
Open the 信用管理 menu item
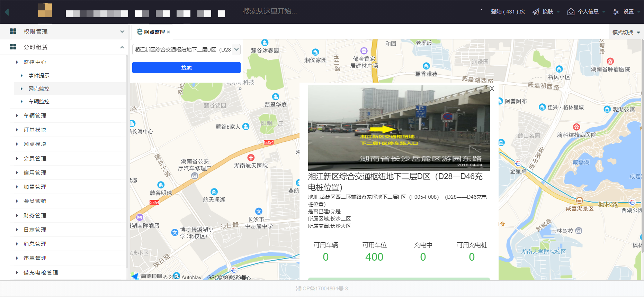[35, 172]
